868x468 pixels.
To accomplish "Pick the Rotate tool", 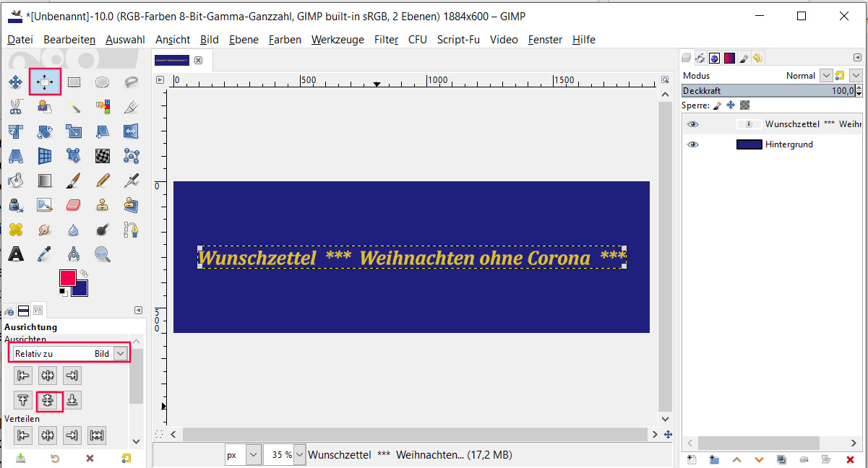I will tap(45, 131).
